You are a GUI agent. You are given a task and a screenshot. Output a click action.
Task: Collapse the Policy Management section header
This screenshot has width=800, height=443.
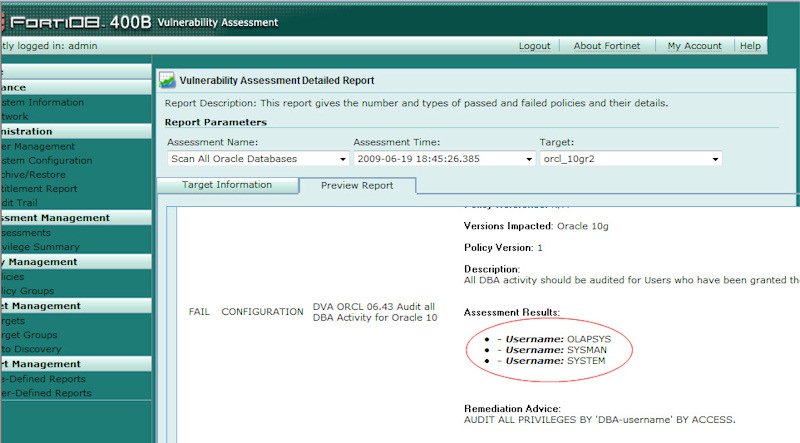[x=76, y=261]
